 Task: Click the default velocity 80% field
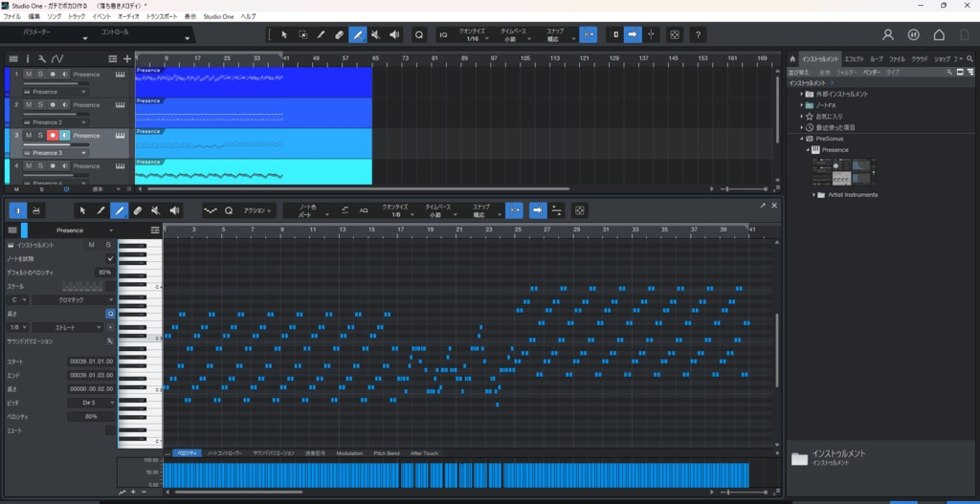[x=104, y=273]
